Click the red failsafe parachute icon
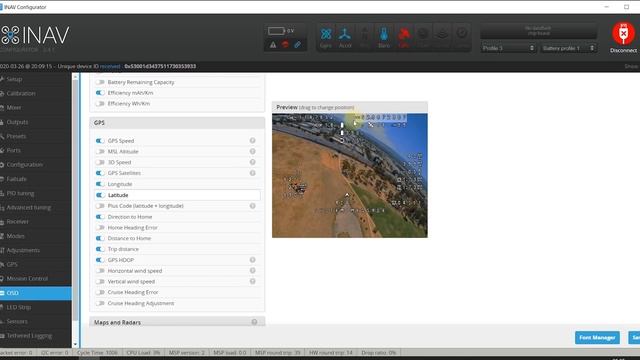640x360 pixels. click(285, 44)
